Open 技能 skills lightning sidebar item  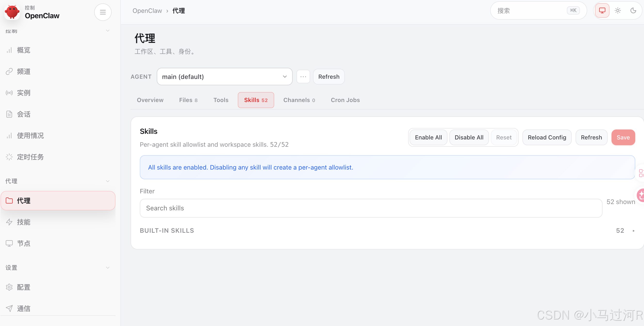coord(24,222)
